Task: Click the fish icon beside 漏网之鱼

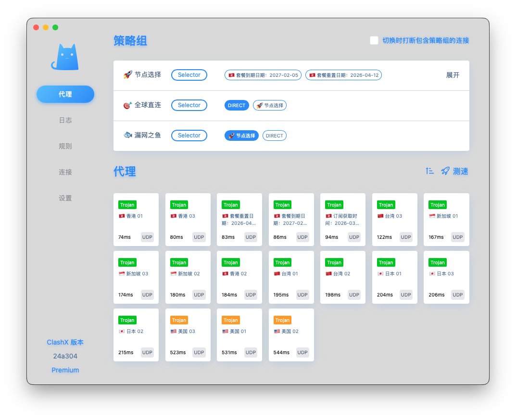Action: coord(128,135)
